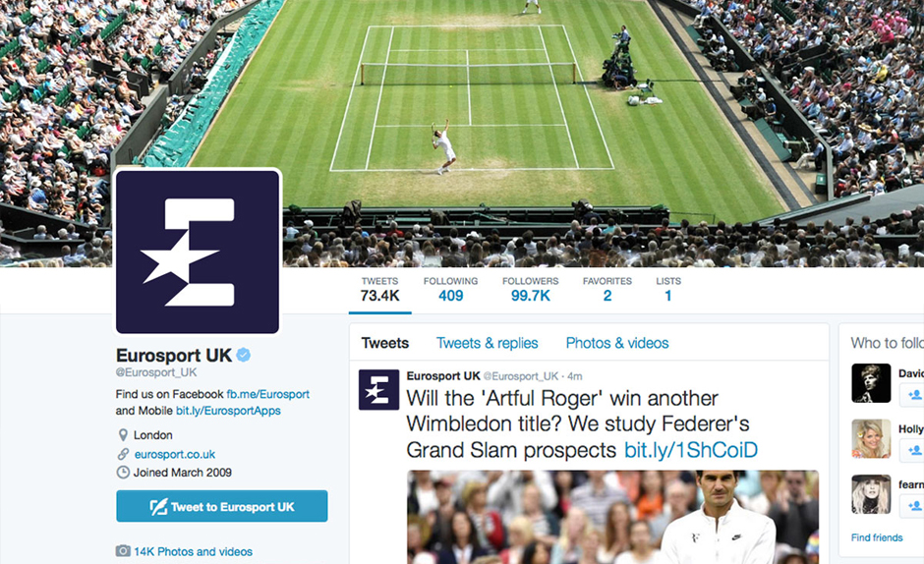Open the 99.7K Followers count
924x564 pixels.
coord(531,289)
